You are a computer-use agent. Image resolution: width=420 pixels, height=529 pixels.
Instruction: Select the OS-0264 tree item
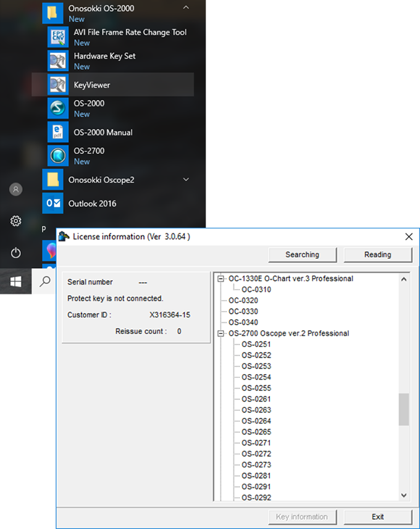coord(256,421)
